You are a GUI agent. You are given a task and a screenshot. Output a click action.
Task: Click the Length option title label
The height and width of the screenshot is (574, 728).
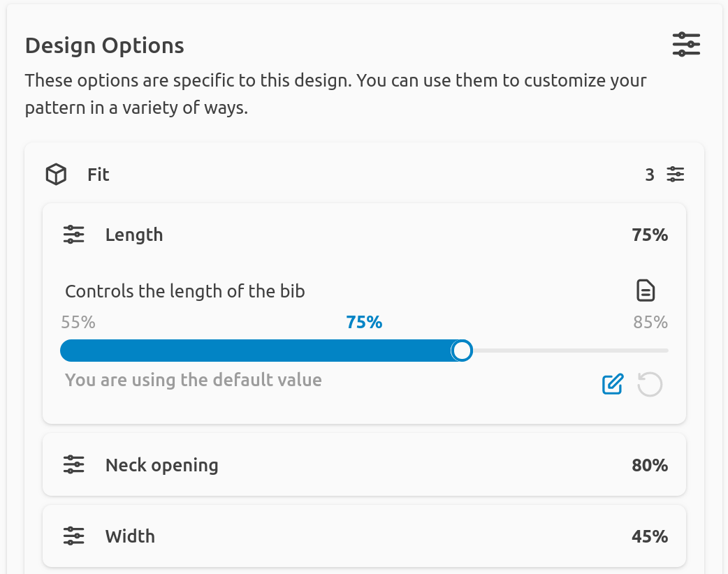[134, 235]
